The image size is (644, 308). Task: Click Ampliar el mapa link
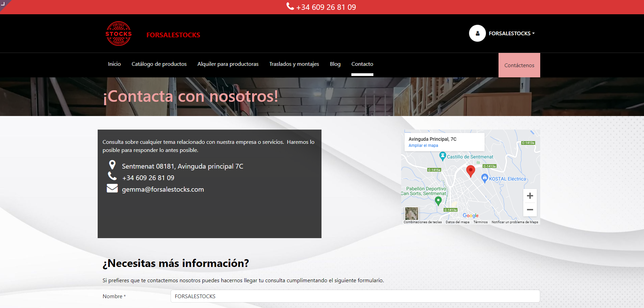pyautogui.click(x=423, y=146)
